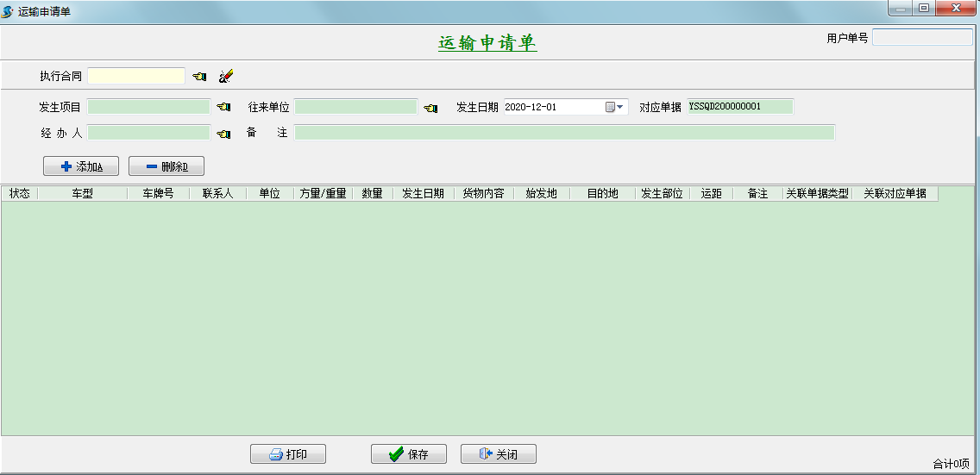Focus the 发生项目 input field
Screen dimensions: 980x475
pos(148,107)
